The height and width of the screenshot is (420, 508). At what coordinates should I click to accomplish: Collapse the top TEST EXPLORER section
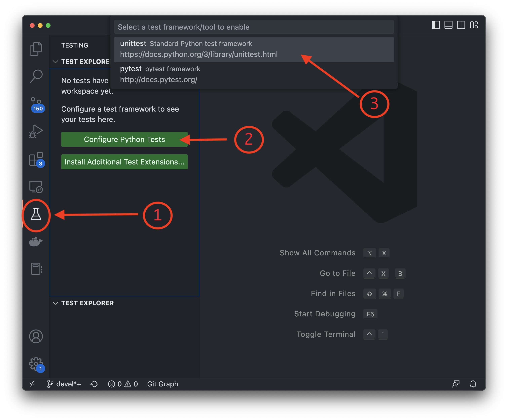[x=56, y=62]
